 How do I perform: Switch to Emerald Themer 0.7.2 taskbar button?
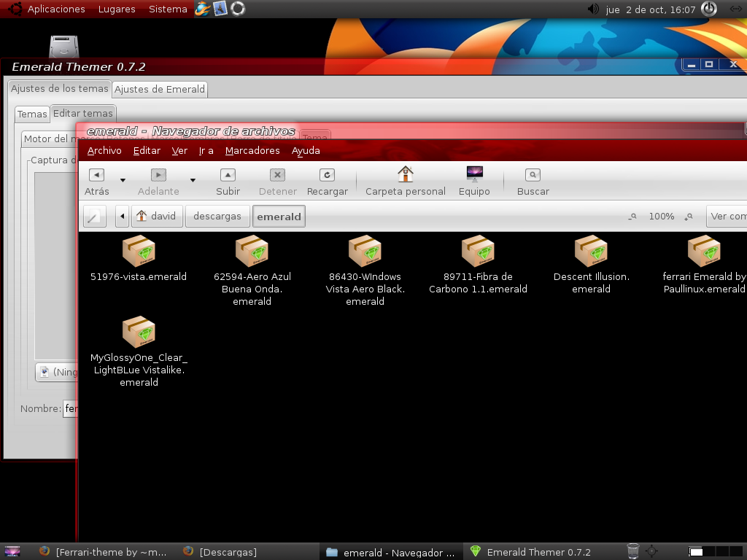point(531,552)
